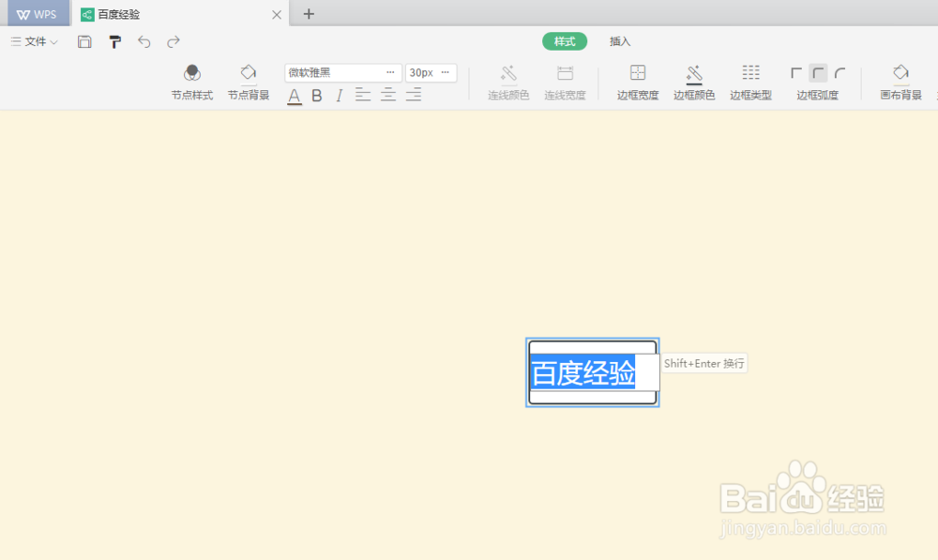Open the 节点样式 node style panel

pyautogui.click(x=192, y=82)
